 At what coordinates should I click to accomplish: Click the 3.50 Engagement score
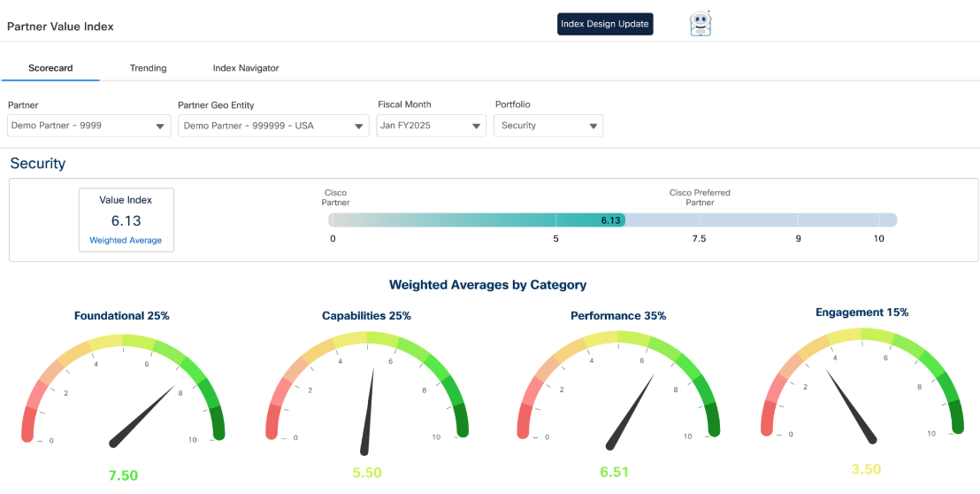(x=866, y=469)
